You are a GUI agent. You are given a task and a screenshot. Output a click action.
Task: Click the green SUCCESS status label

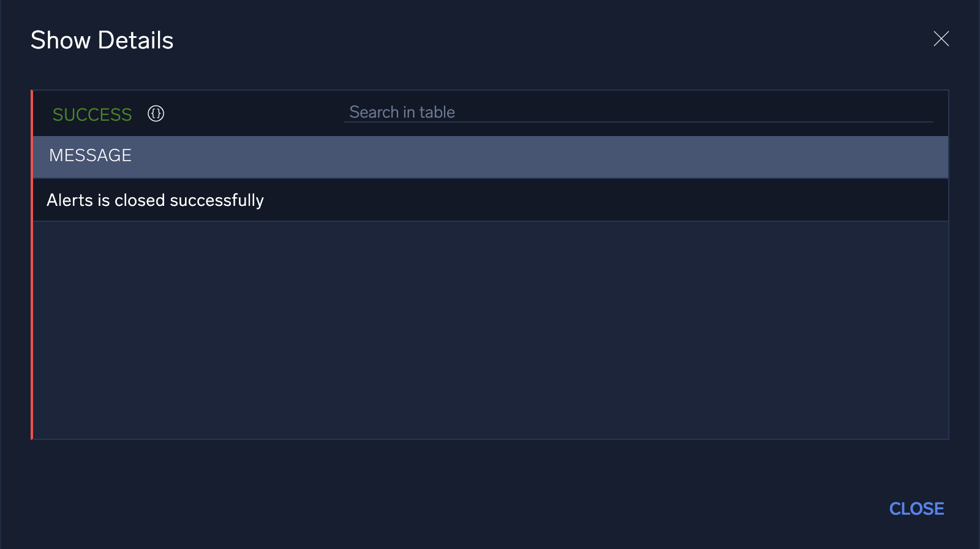[92, 115]
